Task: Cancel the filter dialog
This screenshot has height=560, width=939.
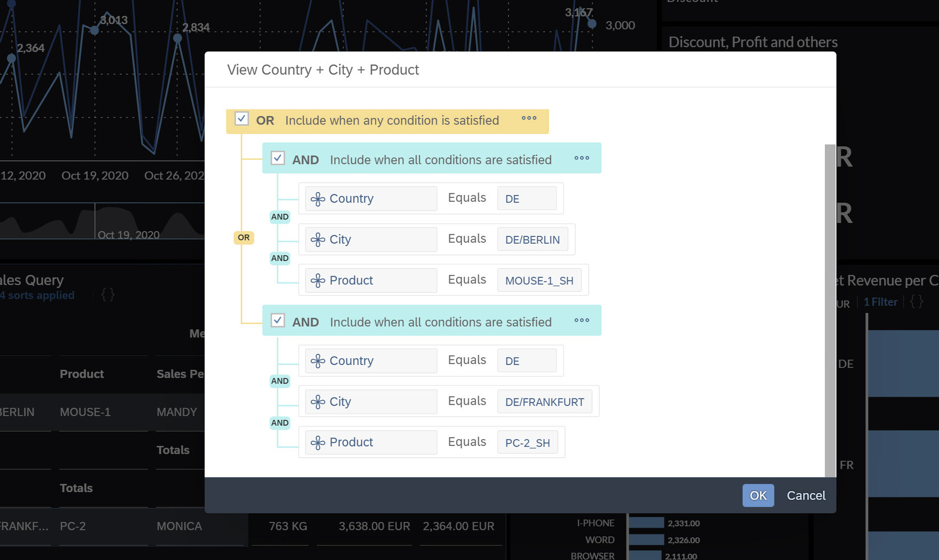Action: click(806, 495)
